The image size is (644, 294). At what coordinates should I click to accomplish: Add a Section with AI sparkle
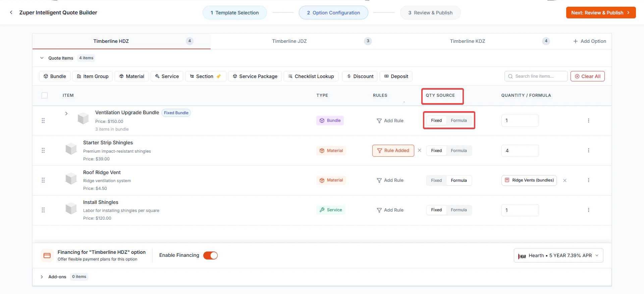point(206,76)
